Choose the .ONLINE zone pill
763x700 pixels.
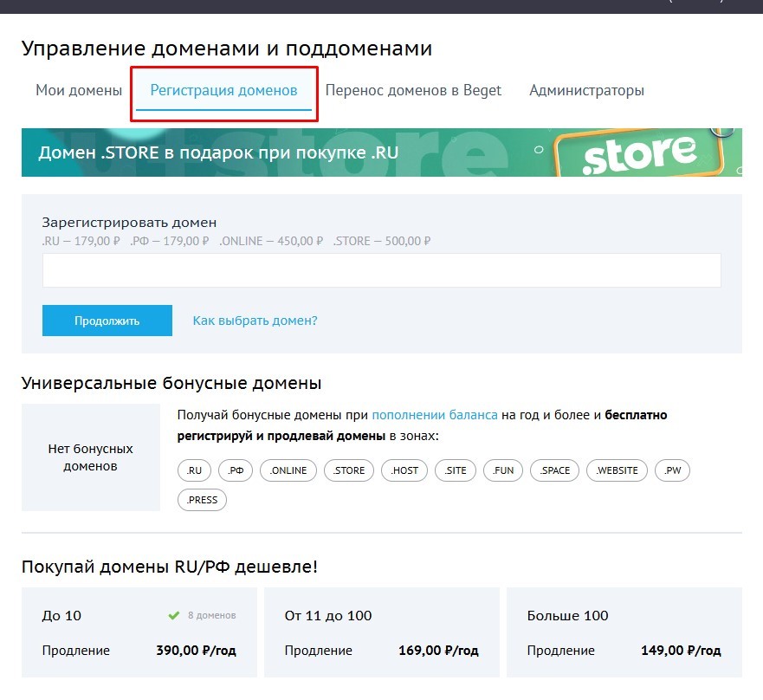(288, 470)
